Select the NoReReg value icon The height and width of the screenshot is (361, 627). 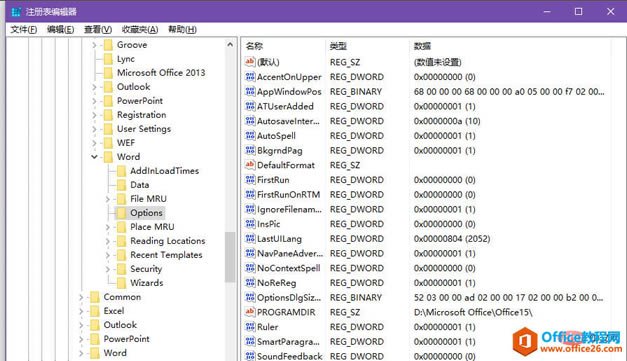tap(250, 283)
